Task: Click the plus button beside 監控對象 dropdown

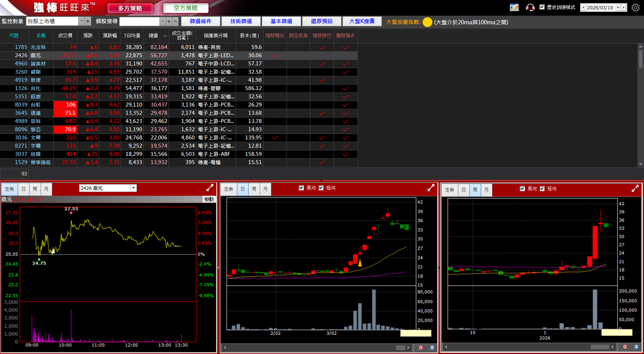Action: coord(88,22)
